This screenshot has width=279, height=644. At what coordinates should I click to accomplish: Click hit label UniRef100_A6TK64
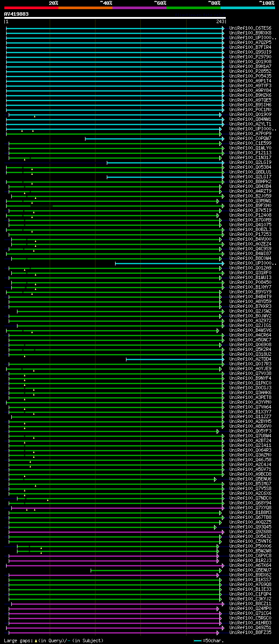click(x=250, y=565)
